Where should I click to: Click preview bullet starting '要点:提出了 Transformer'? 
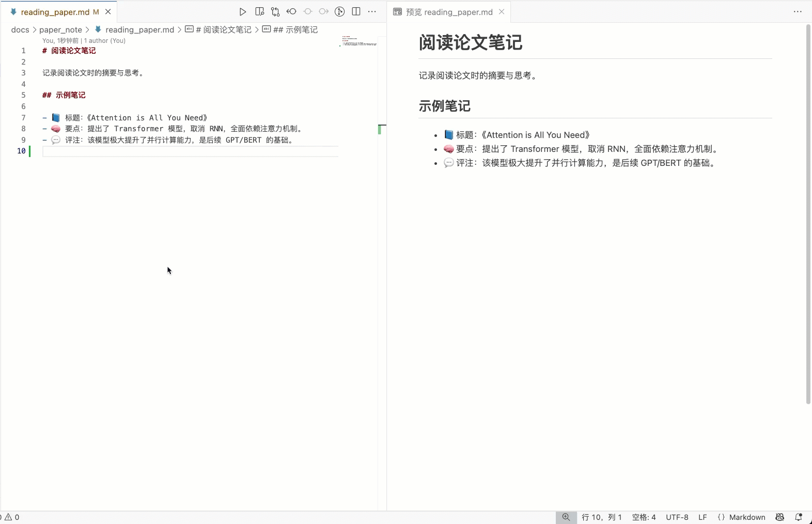point(582,149)
